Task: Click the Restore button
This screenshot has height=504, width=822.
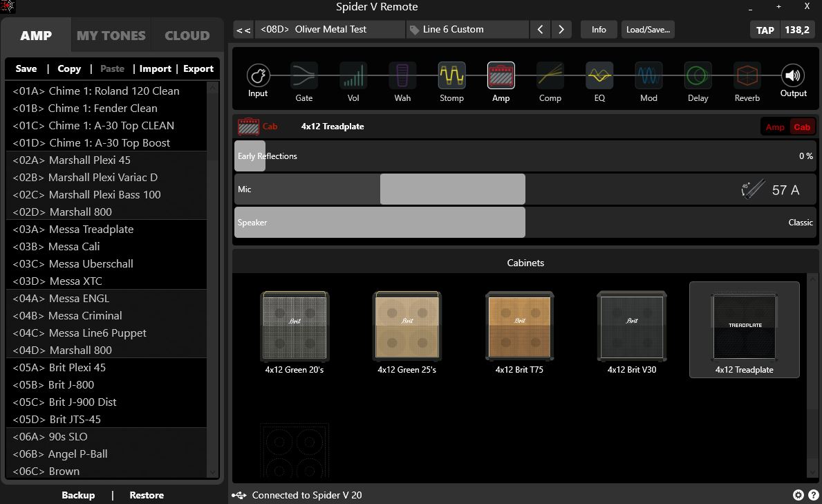Action: [x=147, y=495]
